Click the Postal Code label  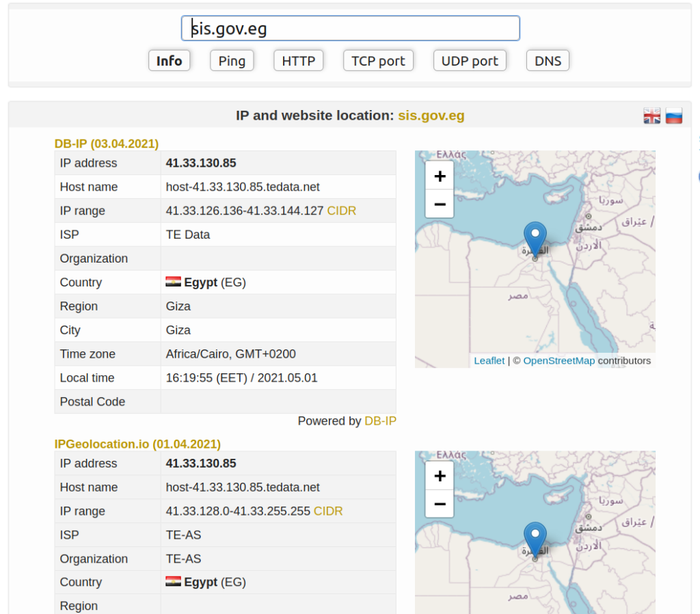(92, 402)
